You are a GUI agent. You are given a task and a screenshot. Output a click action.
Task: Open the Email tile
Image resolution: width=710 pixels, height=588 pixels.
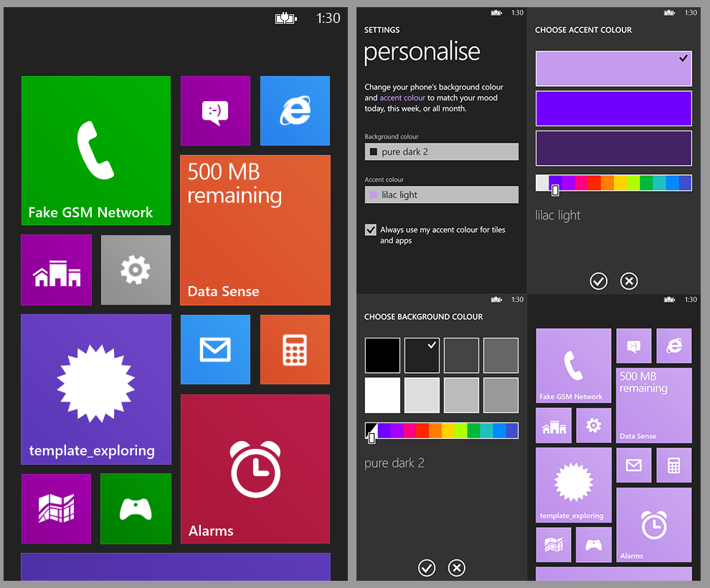[215, 349]
